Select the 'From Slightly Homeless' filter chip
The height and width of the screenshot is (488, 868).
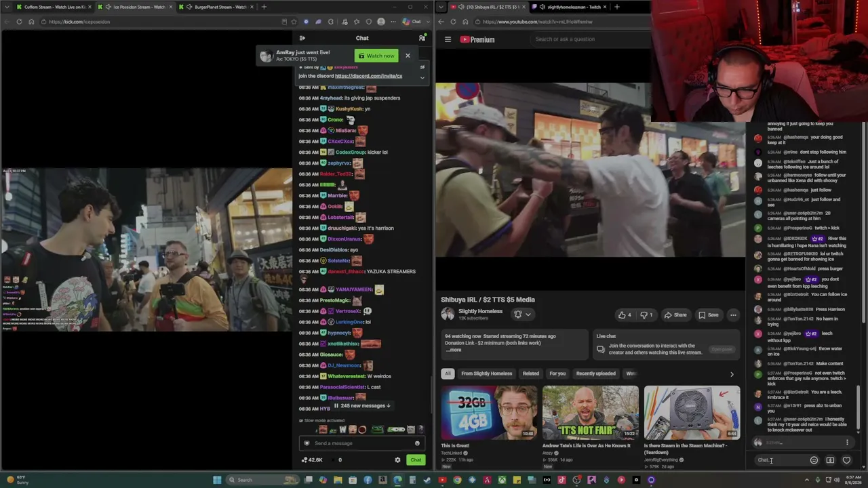point(487,373)
